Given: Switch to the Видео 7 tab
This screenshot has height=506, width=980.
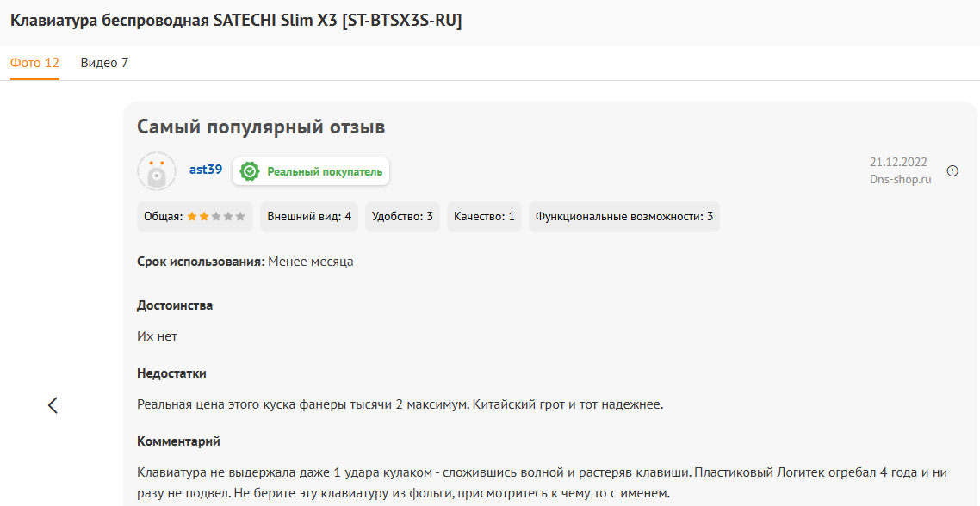Looking at the screenshot, I should tap(104, 63).
